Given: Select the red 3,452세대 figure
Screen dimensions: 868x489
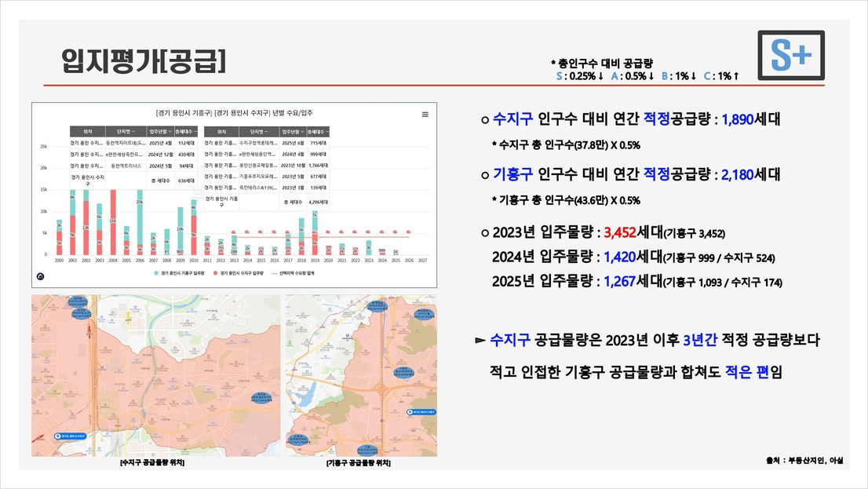Looking at the screenshot, I should (x=633, y=232).
